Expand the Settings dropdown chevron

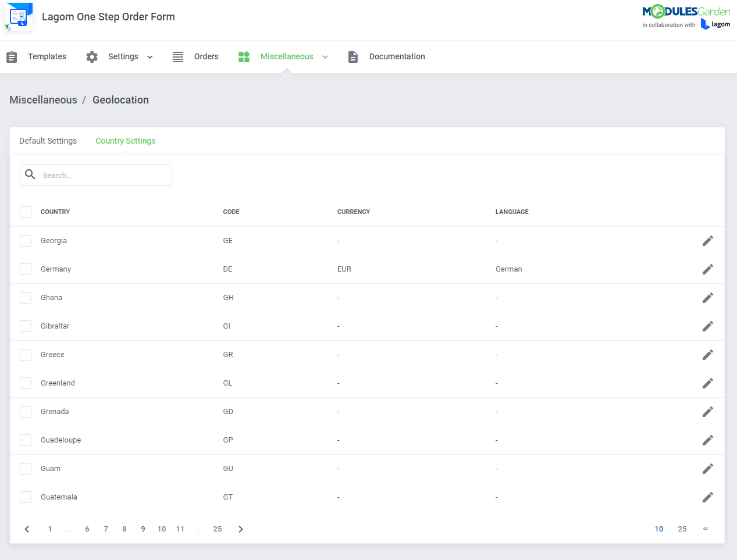pyautogui.click(x=150, y=57)
